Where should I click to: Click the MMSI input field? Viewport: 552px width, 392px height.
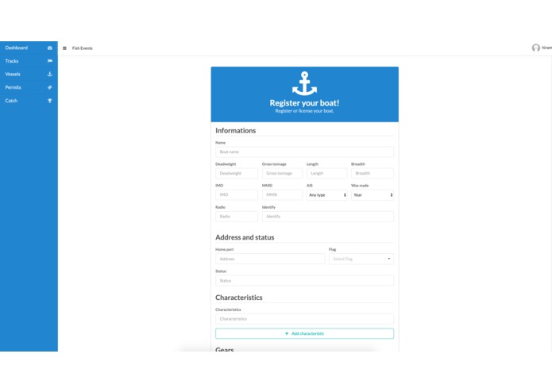282,194
